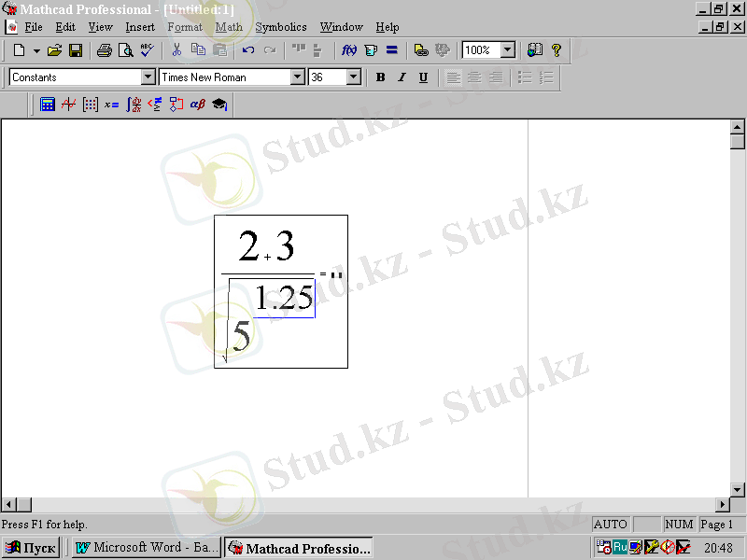Image resolution: width=747 pixels, height=560 pixels.
Task: Open the Graph palette
Action: pyautogui.click(x=68, y=105)
